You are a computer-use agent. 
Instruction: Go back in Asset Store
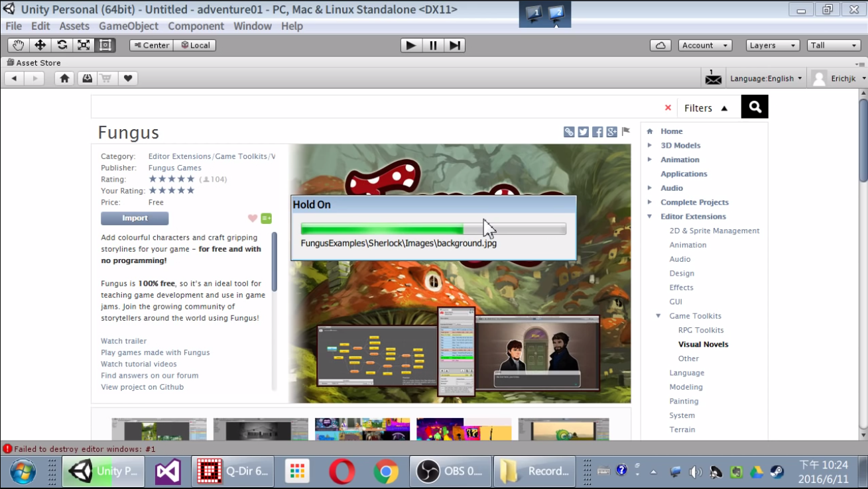(15, 78)
